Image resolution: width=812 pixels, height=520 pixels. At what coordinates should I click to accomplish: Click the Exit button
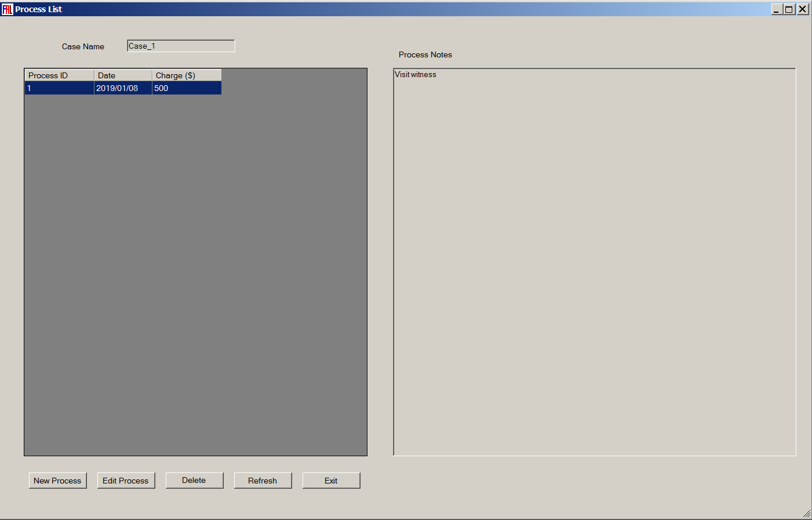(x=331, y=481)
